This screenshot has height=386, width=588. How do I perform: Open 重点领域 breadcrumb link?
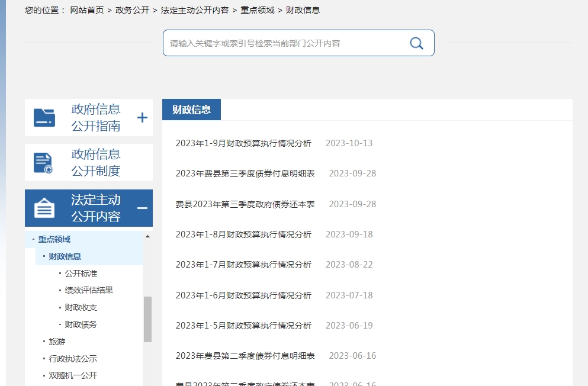pyautogui.click(x=258, y=10)
